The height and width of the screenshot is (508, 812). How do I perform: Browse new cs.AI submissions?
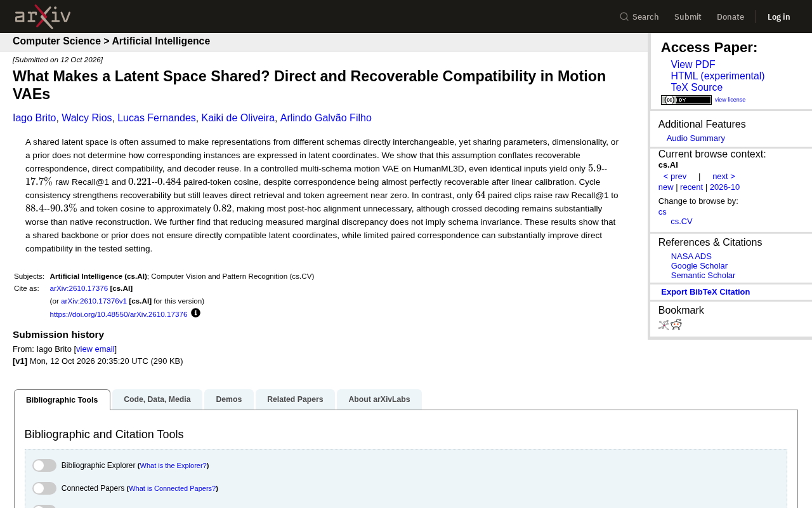[666, 187]
